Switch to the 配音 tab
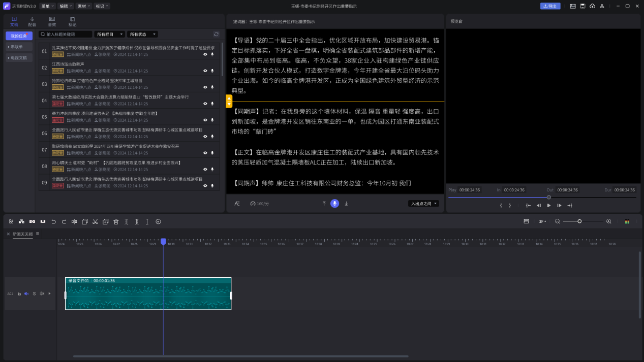This screenshot has width=644, height=362. point(32,21)
